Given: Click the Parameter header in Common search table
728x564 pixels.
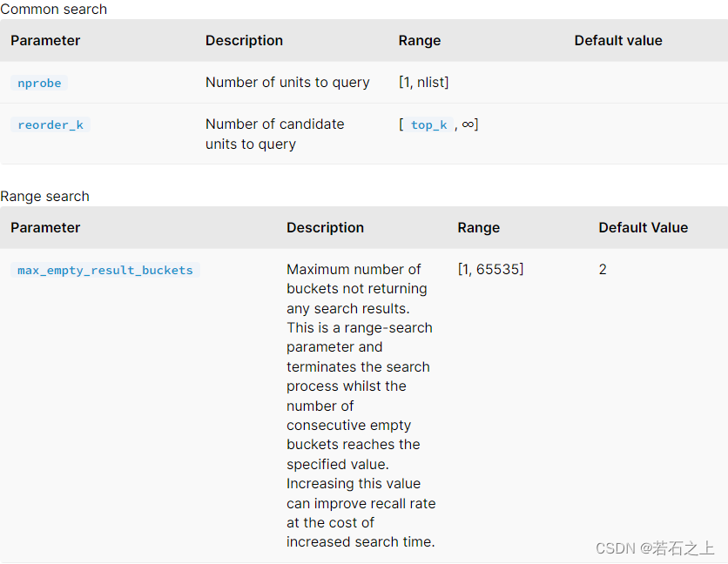Looking at the screenshot, I should pyautogui.click(x=45, y=40).
